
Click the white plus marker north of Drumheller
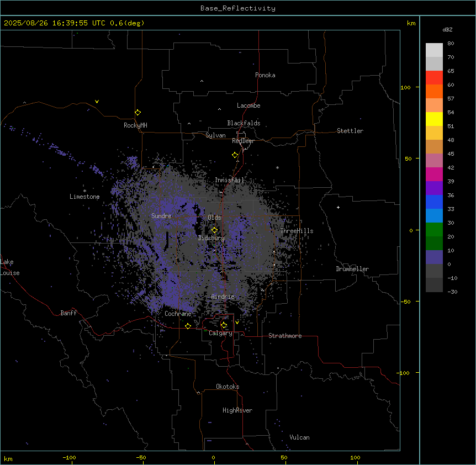pos(338,207)
